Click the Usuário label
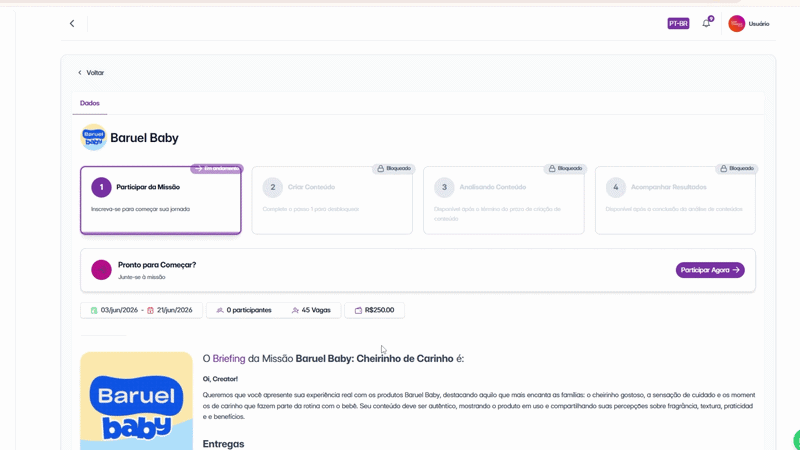This screenshot has height=450, width=800. point(759,24)
